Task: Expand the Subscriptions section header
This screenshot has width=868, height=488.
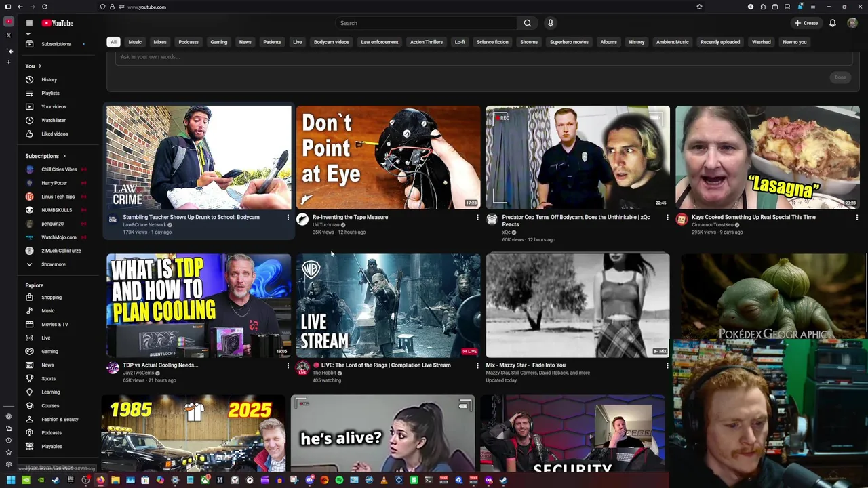Action: (45, 156)
